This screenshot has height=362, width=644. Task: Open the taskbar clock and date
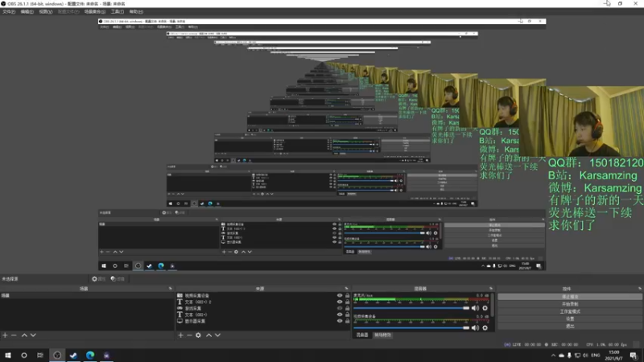pyautogui.click(x=614, y=356)
